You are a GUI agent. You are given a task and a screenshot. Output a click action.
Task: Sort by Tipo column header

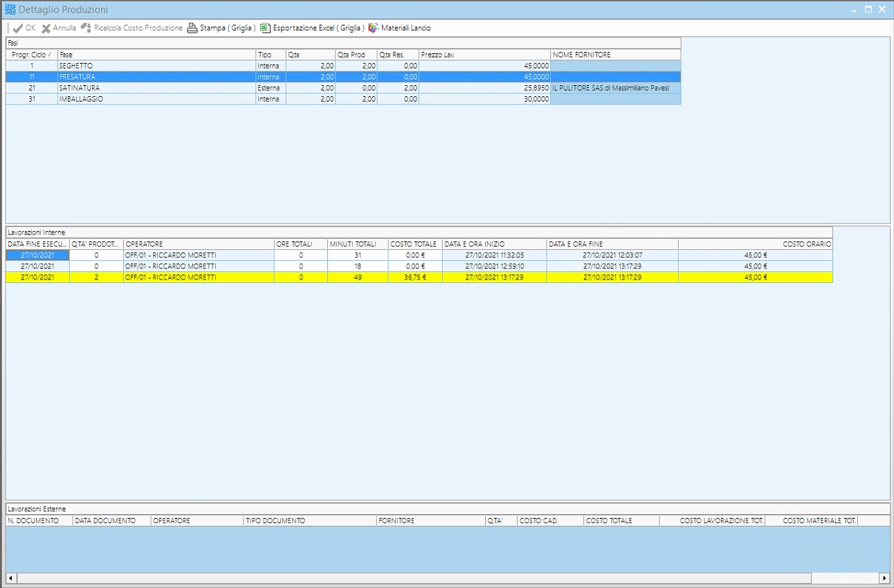pyautogui.click(x=271, y=55)
